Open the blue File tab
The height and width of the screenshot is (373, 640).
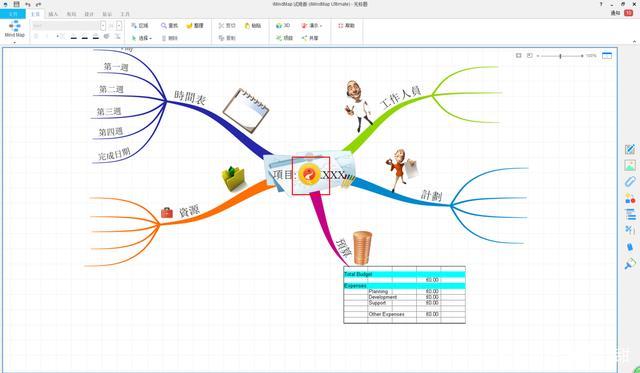pos(13,14)
